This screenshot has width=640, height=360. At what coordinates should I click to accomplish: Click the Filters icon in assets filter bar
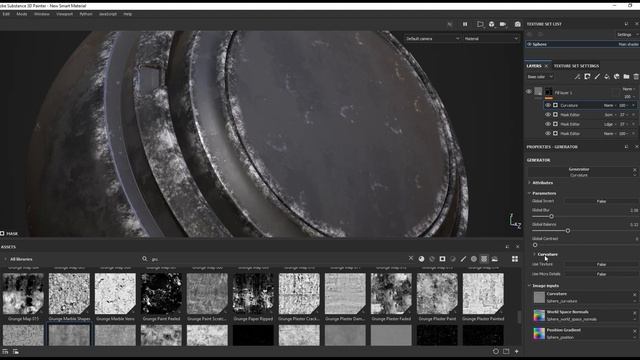point(453,259)
